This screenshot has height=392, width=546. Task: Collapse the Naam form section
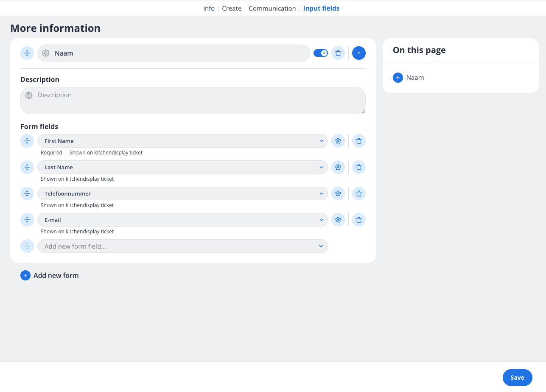pyautogui.click(x=358, y=53)
